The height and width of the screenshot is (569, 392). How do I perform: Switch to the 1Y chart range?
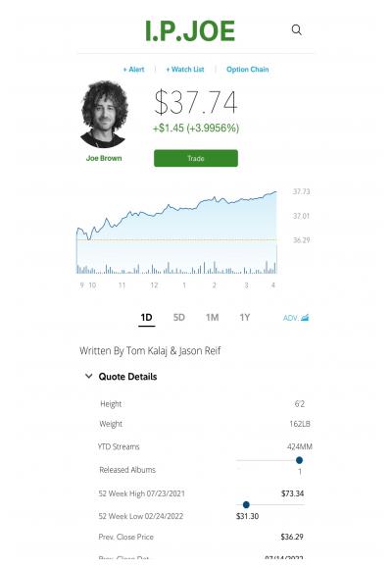245,318
